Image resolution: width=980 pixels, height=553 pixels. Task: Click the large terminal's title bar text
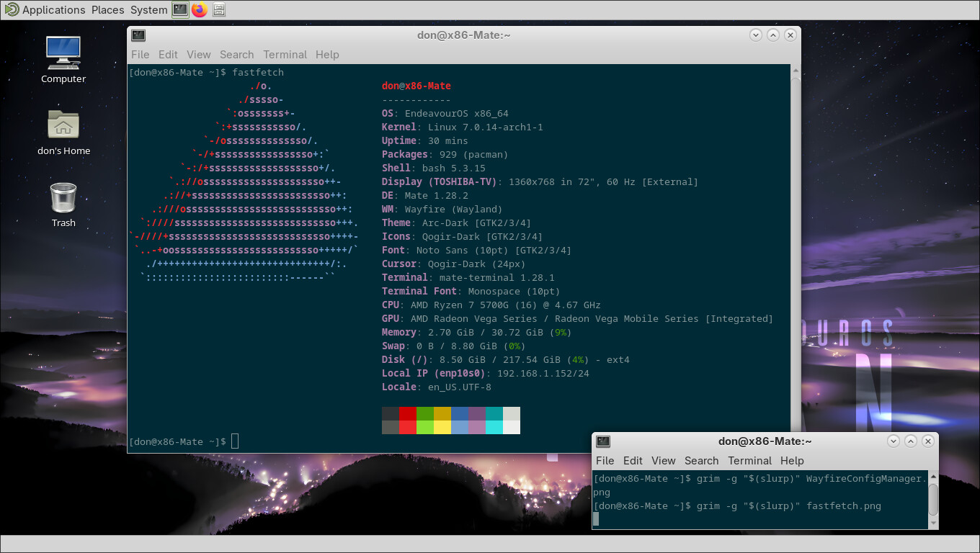[463, 35]
